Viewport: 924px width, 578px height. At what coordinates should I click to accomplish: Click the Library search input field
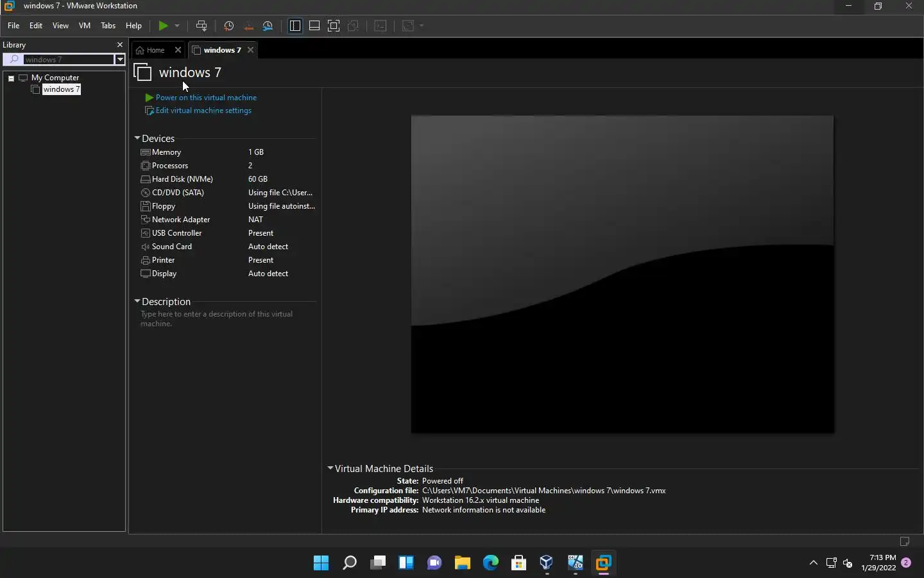pos(69,60)
